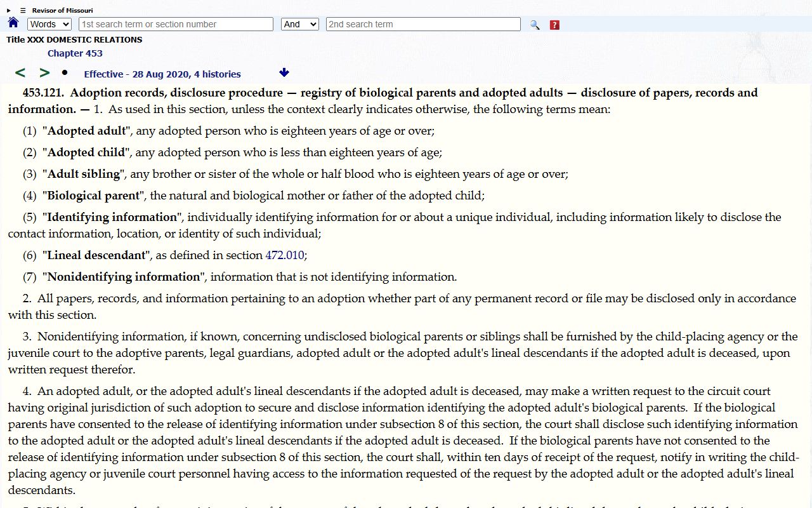This screenshot has width=812, height=508.
Task: Go to previous section with left arrow
Action: click(x=20, y=73)
